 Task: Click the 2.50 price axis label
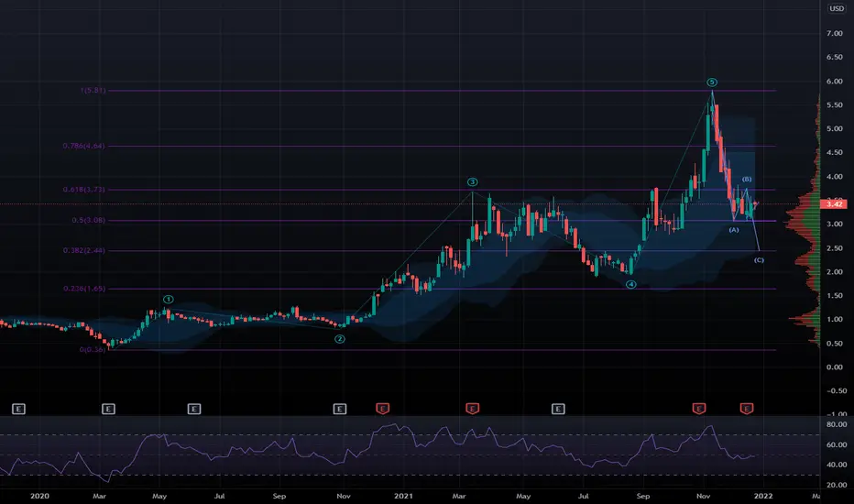click(x=834, y=248)
